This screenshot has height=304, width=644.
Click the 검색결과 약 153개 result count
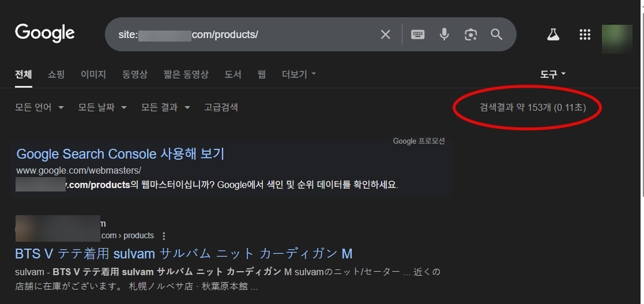[533, 108]
